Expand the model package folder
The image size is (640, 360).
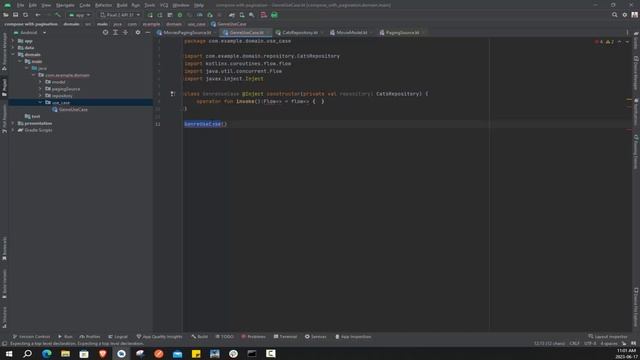pyautogui.click(x=40, y=82)
